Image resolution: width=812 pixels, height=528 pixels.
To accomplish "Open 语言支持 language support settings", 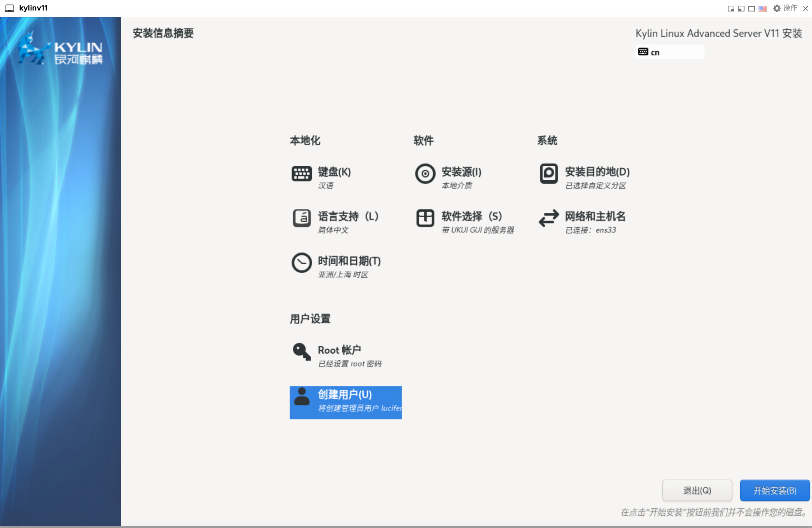I will click(347, 217).
